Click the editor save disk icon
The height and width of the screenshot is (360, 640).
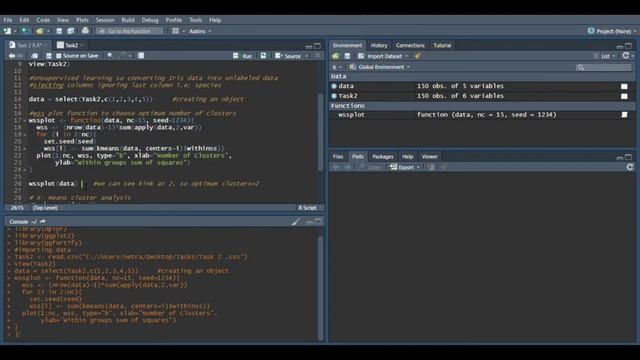point(49,56)
